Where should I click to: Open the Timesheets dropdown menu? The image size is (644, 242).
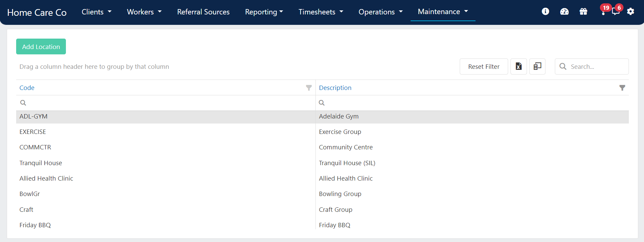321,12
